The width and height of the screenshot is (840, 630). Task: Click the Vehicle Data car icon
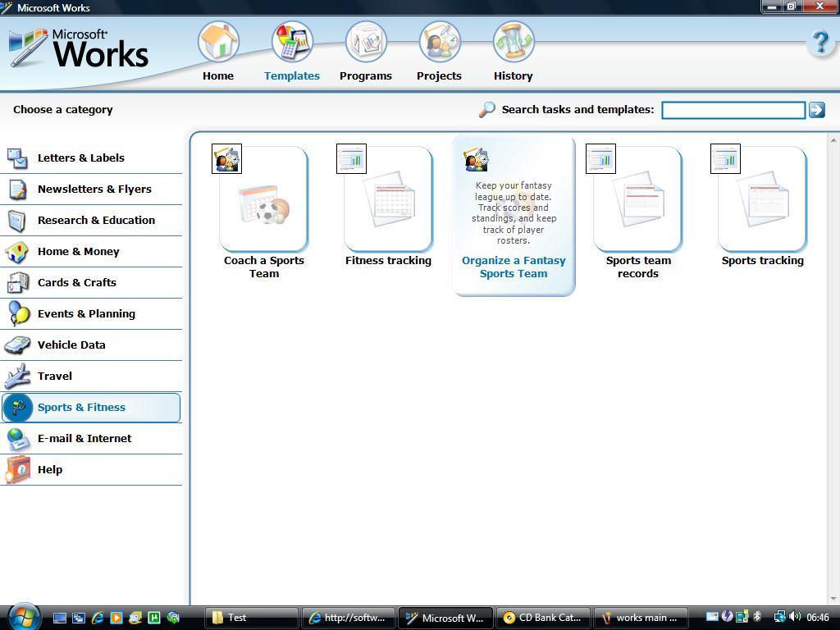coord(17,345)
